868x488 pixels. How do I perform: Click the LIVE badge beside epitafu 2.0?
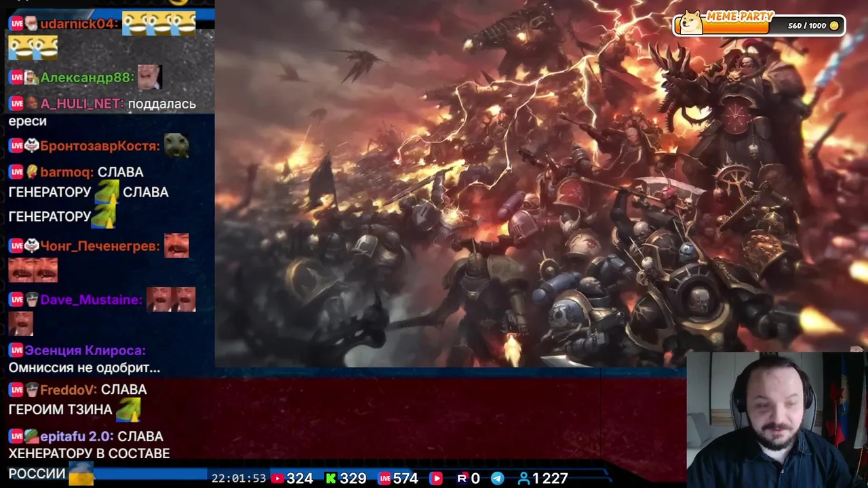click(x=16, y=436)
